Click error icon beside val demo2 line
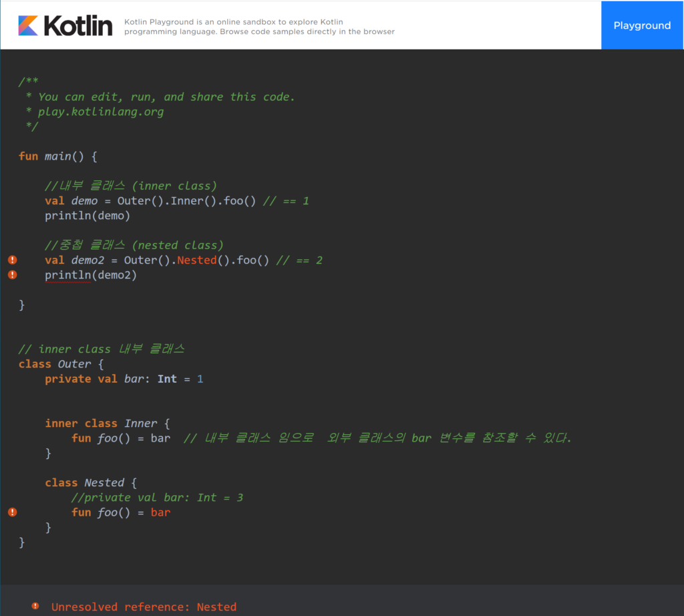Viewport: 684px width, 616px height. tap(12, 260)
